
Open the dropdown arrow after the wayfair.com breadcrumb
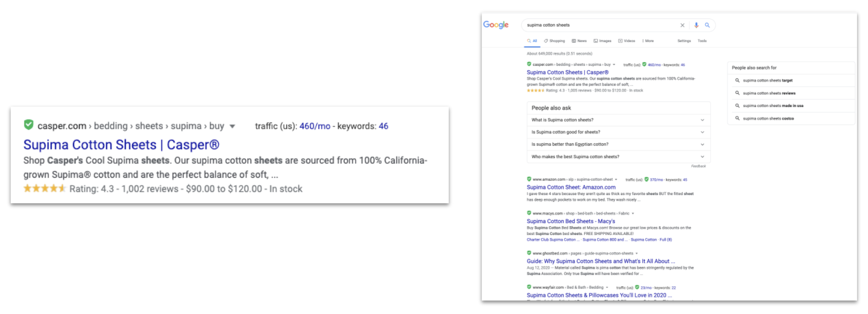607,288
